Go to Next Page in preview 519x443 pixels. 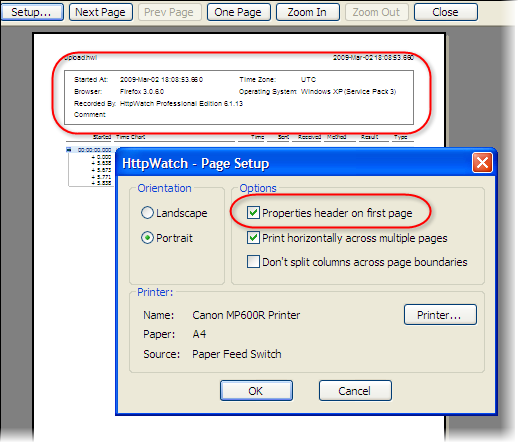pyautogui.click(x=100, y=12)
